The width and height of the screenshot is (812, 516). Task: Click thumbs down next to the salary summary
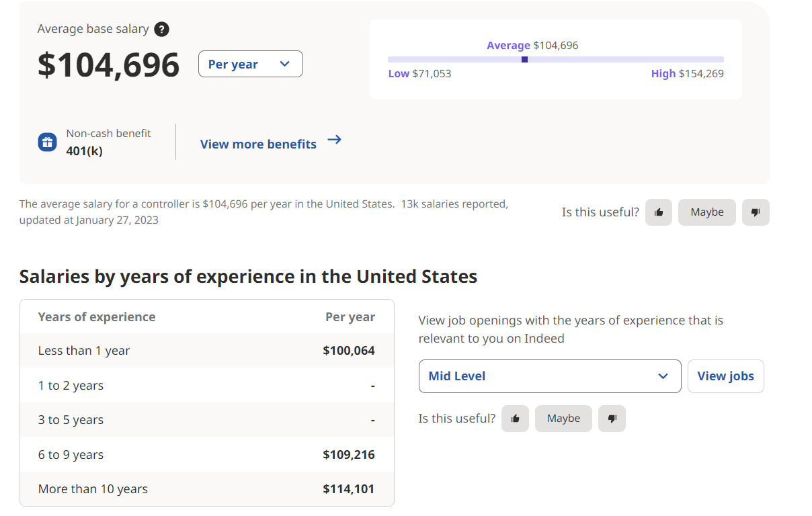[x=756, y=212]
